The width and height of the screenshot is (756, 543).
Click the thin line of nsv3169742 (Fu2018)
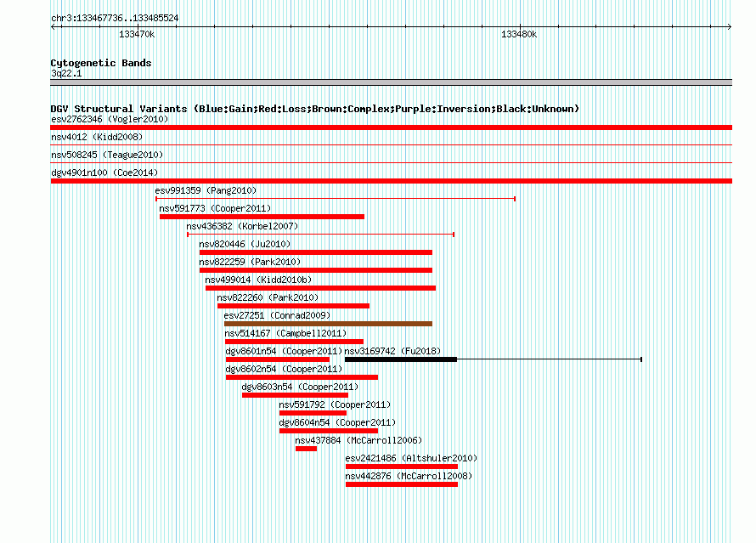tap(549, 359)
